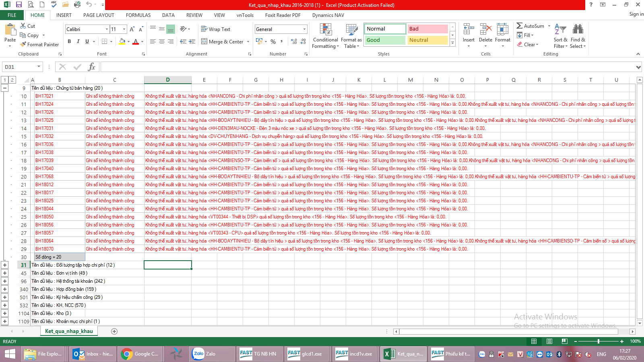Toggle Wrap Text for cell
The height and width of the screenshot is (362, 644).
(x=216, y=29)
